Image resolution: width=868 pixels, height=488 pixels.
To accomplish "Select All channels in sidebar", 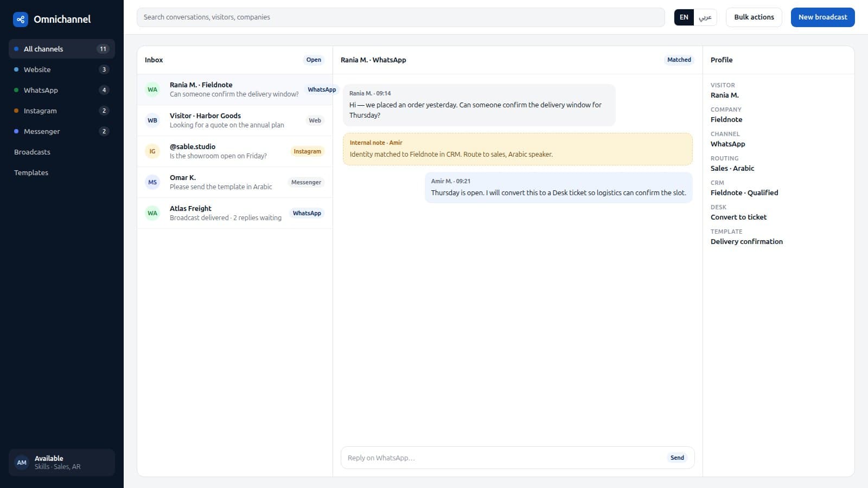I will [62, 49].
